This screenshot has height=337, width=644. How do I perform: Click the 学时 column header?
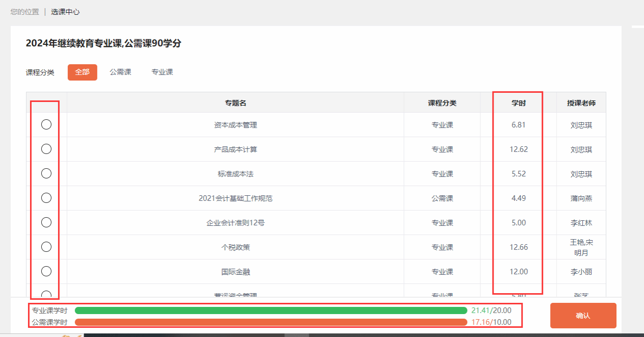tap(519, 103)
